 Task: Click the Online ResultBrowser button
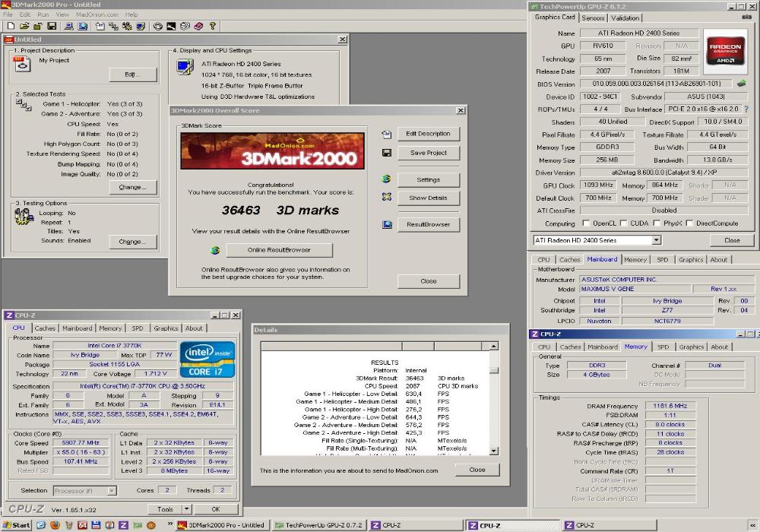[279, 250]
